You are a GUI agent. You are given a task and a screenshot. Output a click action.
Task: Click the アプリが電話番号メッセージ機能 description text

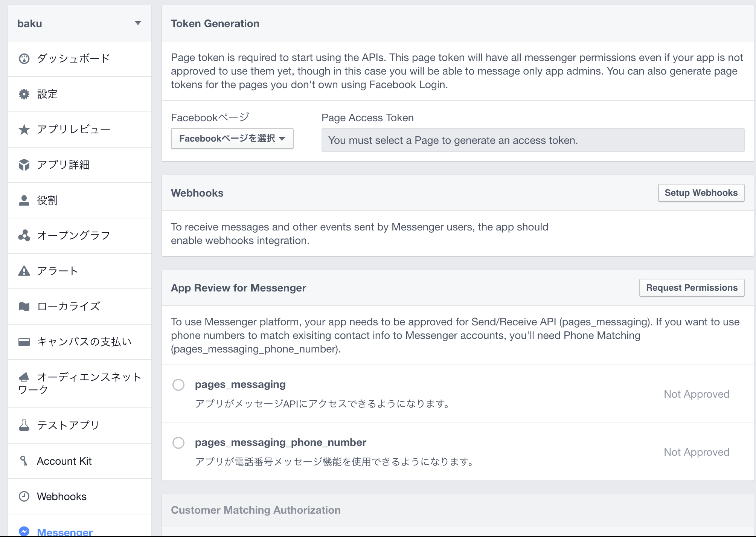335,462
